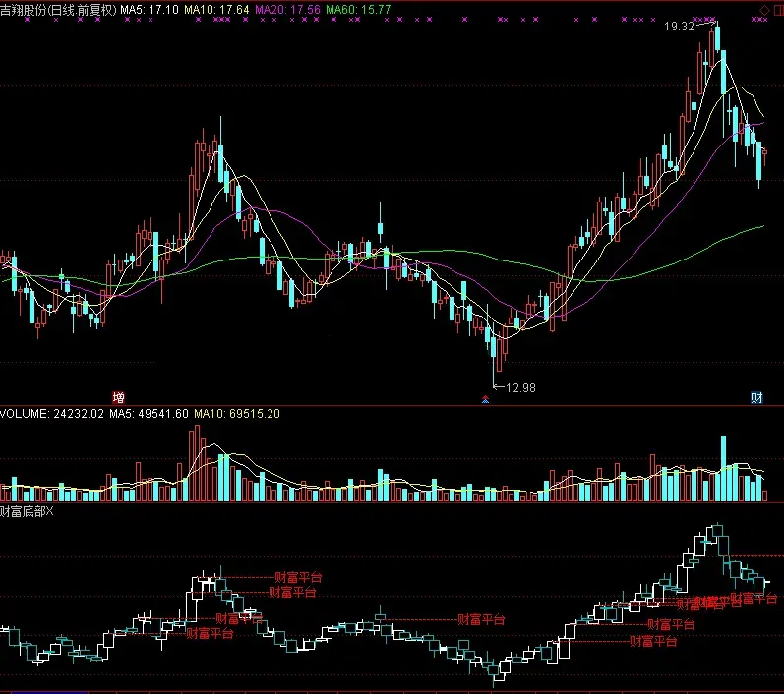
Task: Click the red 增 event marker
Action: [x=118, y=398]
